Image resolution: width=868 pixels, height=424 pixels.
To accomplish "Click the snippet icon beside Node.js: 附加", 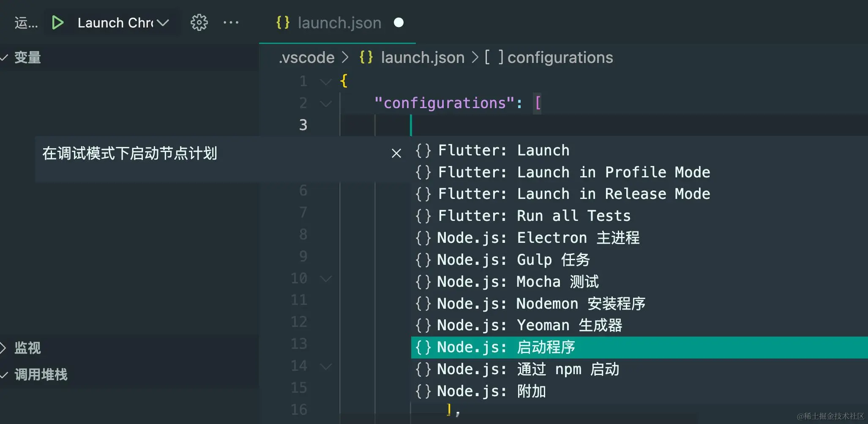I will point(423,391).
